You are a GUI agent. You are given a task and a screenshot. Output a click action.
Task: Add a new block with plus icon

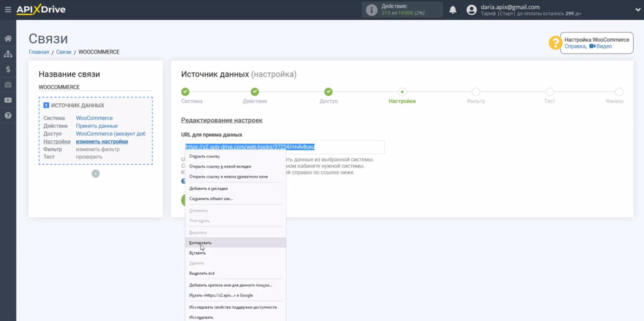[95, 174]
